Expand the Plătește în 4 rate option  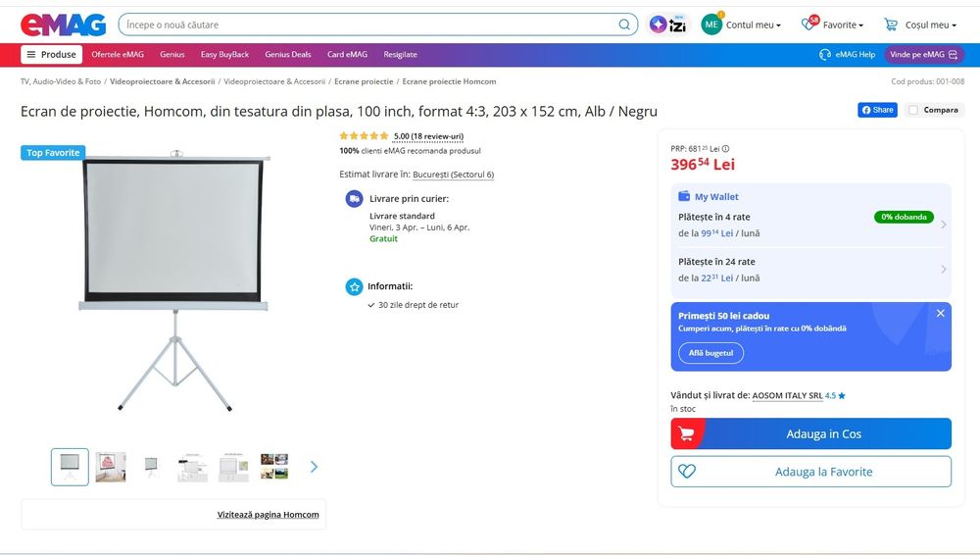[811, 225]
